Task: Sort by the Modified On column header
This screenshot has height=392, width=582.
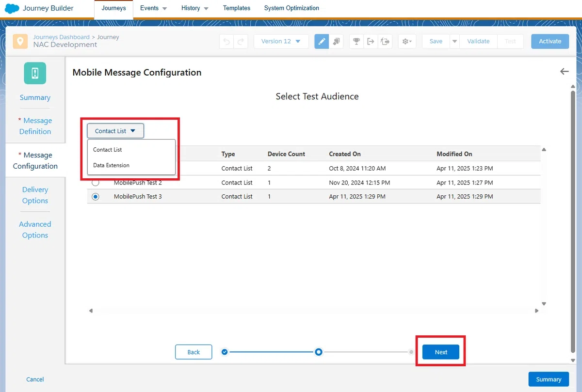Action: pos(454,154)
